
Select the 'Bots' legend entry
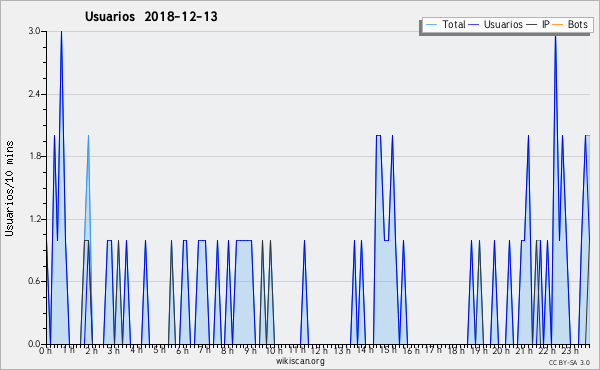[x=570, y=24]
